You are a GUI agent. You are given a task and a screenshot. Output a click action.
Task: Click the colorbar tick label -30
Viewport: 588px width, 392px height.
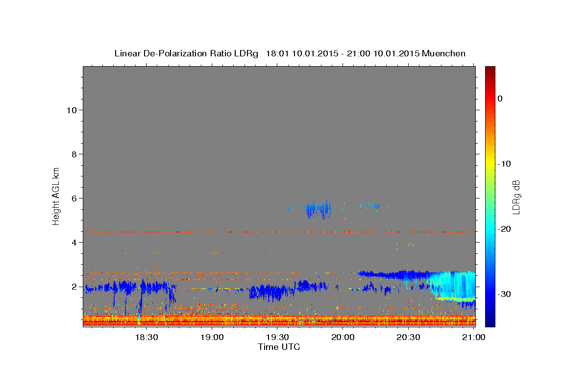tap(505, 294)
